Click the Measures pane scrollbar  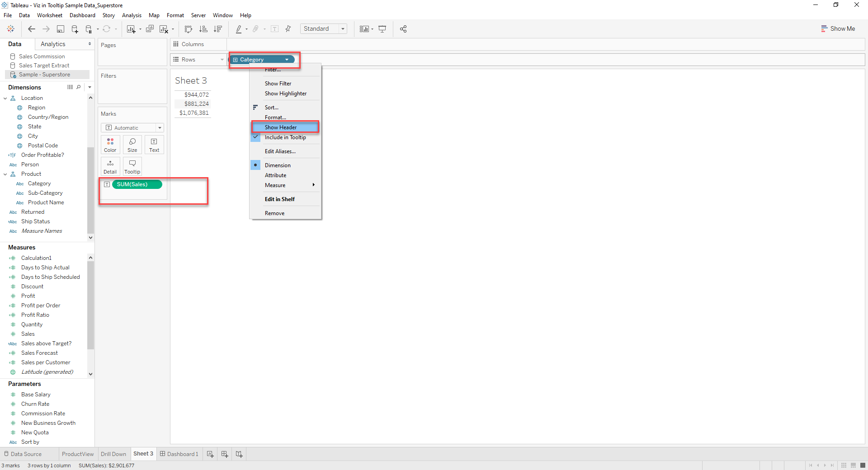pos(90,305)
